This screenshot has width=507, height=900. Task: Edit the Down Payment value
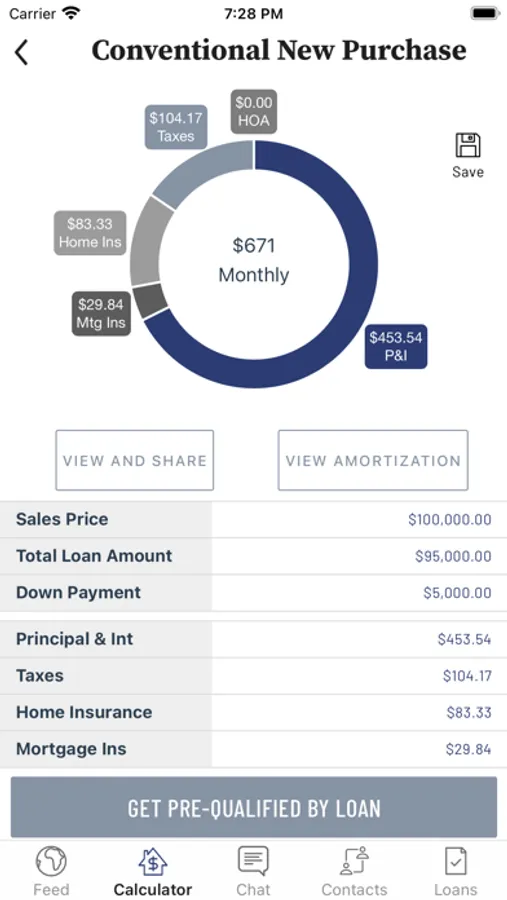click(x=359, y=593)
